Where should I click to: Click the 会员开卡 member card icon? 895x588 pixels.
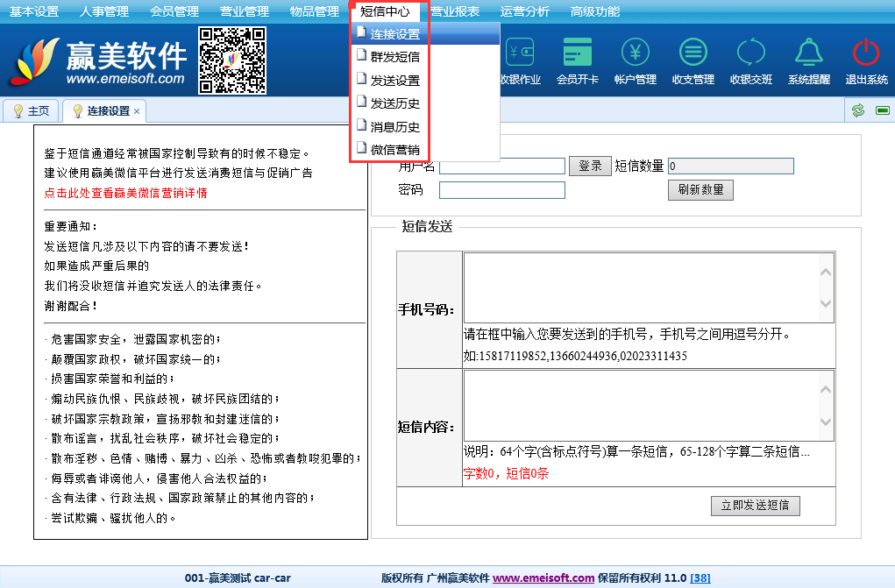click(578, 53)
